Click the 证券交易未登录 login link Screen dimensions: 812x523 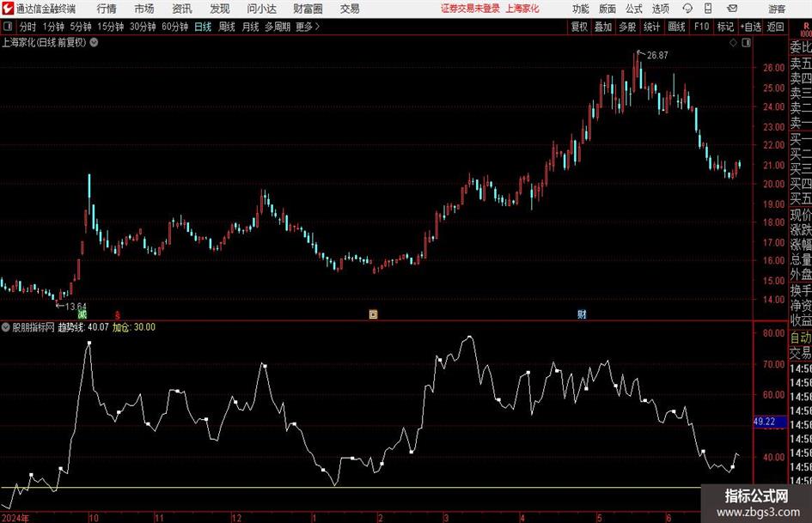[470, 9]
